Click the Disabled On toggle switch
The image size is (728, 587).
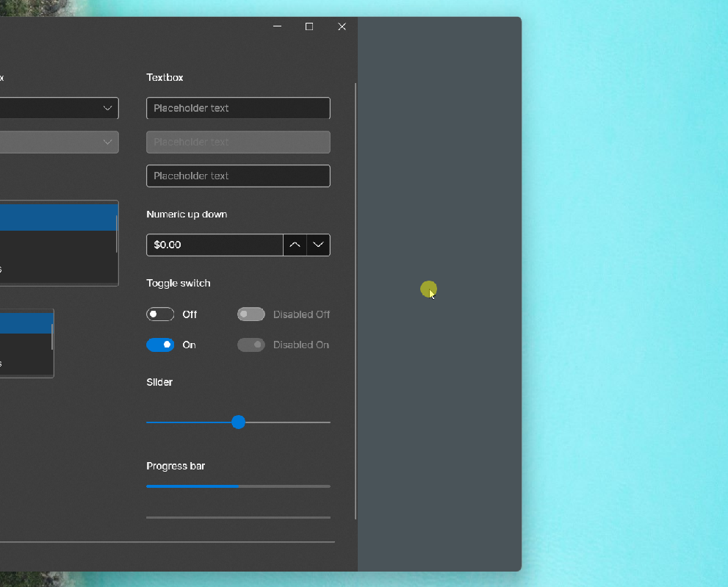pyautogui.click(x=251, y=345)
